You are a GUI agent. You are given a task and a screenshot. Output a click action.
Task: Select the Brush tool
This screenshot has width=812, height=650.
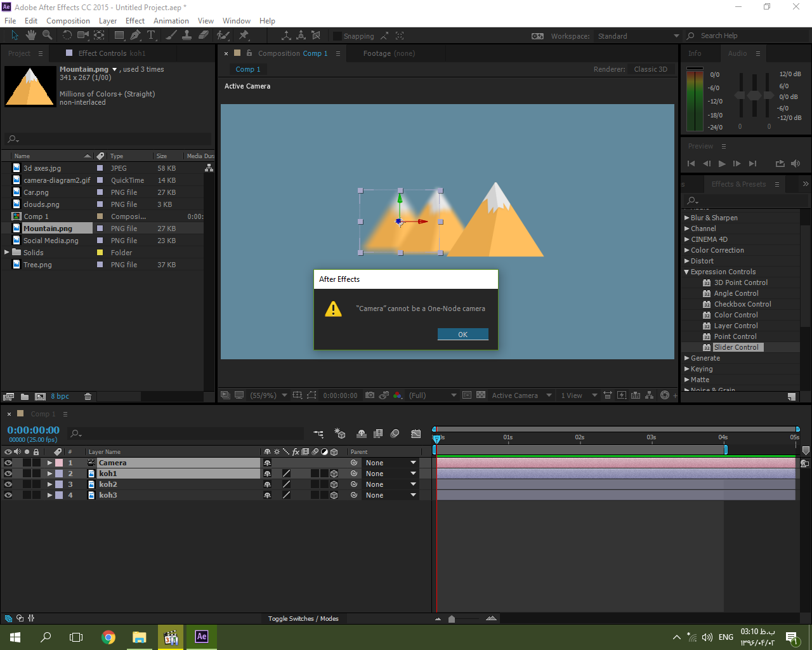pyautogui.click(x=171, y=36)
